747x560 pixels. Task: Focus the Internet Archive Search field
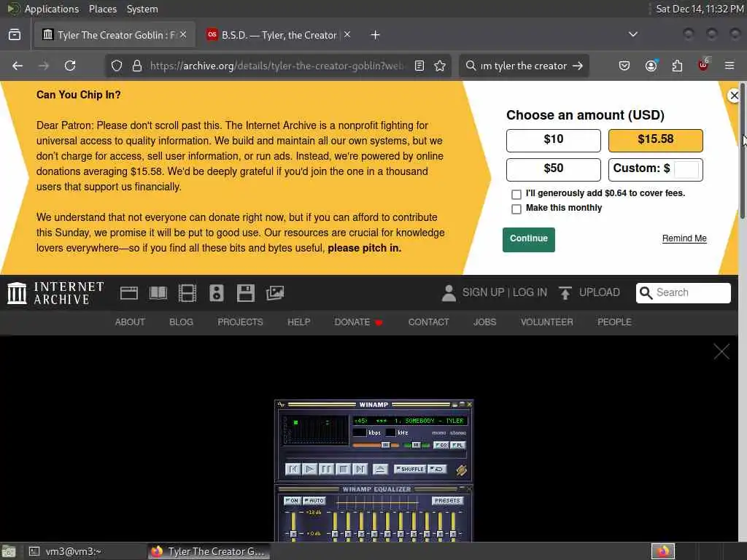[x=683, y=292]
